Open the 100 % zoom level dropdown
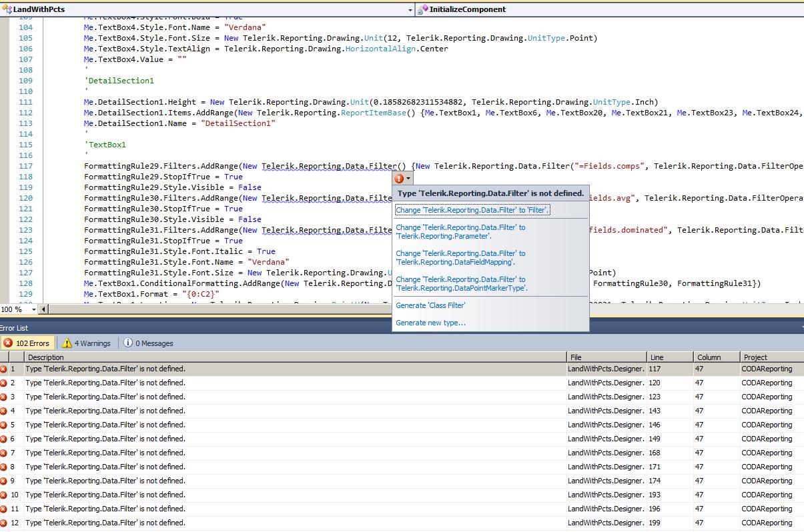 (35, 309)
